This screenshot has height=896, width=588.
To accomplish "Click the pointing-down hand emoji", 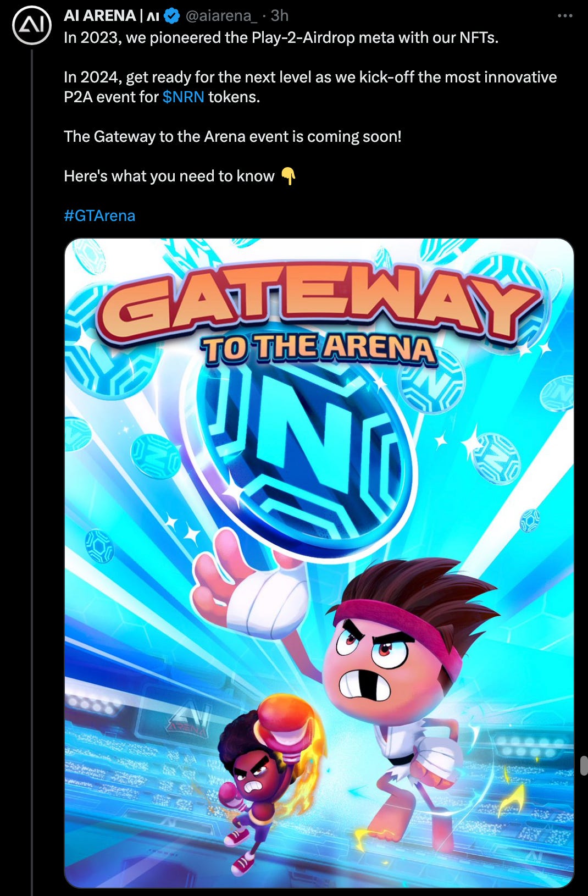I will [289, 176].
